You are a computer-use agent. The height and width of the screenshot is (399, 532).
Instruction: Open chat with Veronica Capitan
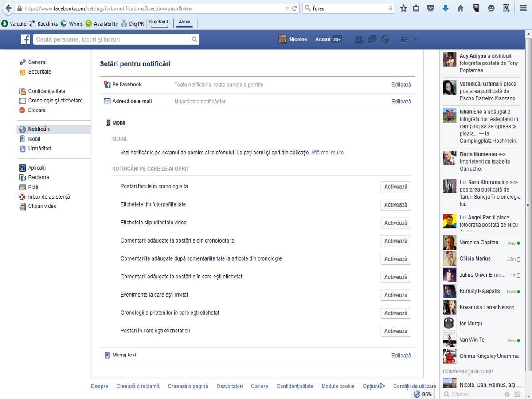(x=482, y=243)
